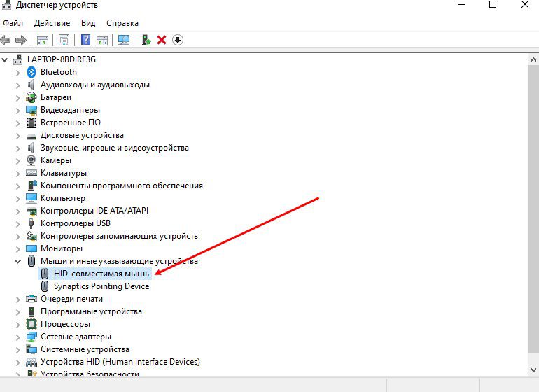This screenshot has width=539, height=392.
Task: Select Устройства HID (Human Interface Devices) label
Action: pos(120,362)
